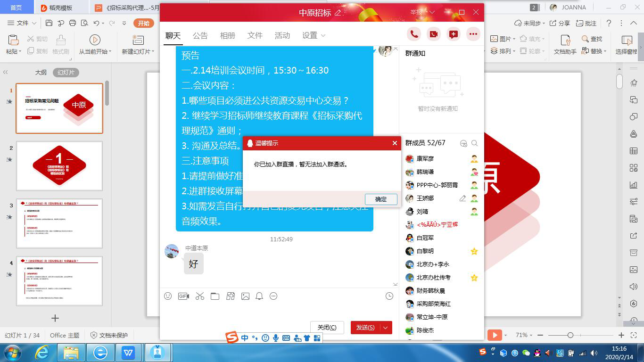Screen dimensions: 644x362
Task: Click the 关闭(C) button
Action: [x=327, y=328]
